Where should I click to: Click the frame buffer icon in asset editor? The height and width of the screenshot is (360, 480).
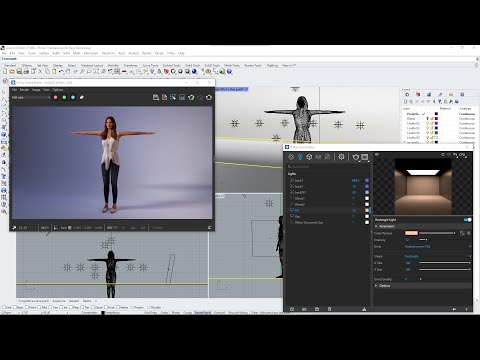(x=365, y=157)
